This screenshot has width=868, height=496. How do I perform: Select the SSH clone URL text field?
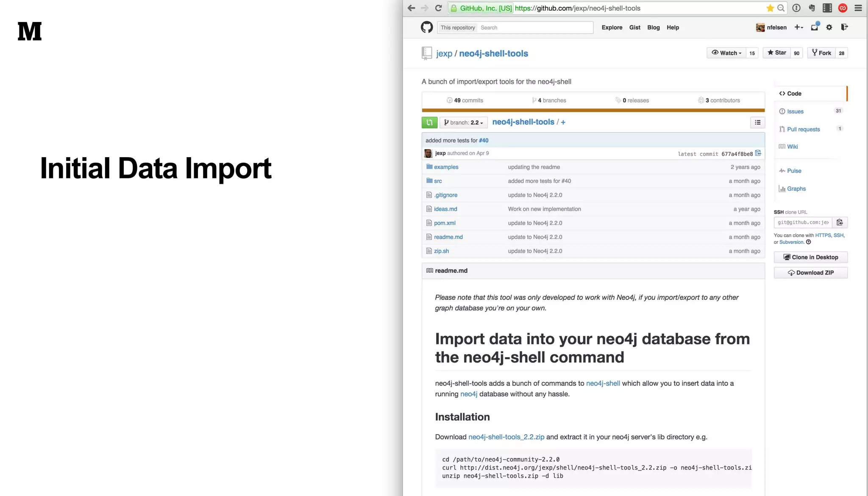click(803, 222)
